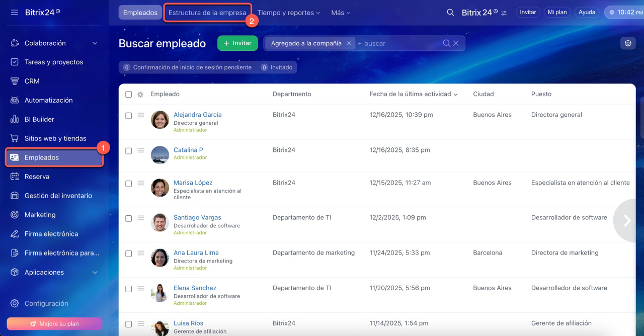
Task: Expand the Colaboración sidebar section
Action: tap(95, 43)
